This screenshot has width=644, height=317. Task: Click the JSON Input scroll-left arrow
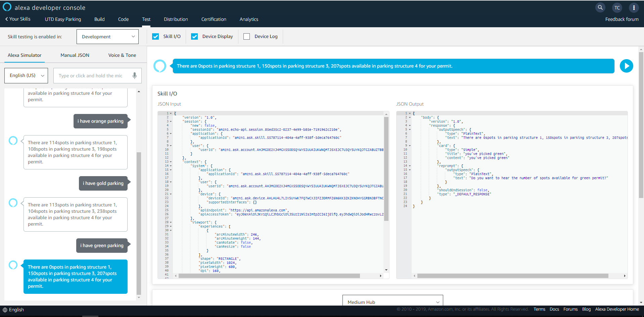coord(176,276)
